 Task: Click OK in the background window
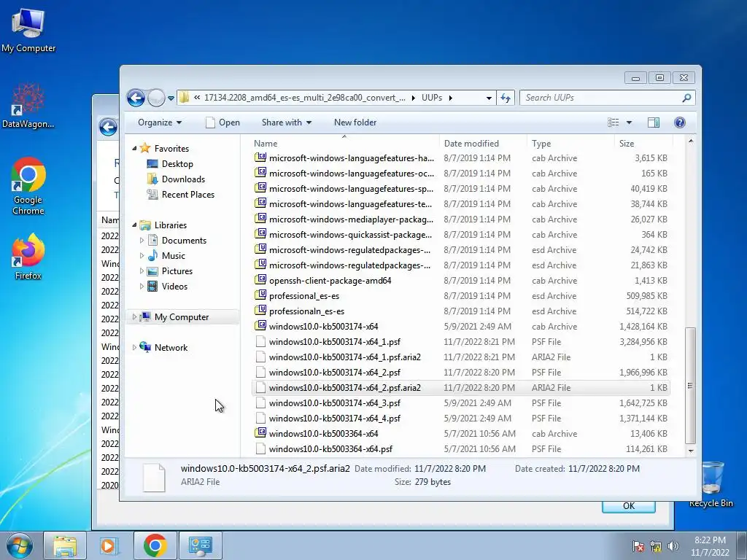pyautogui.click(x=628, y=506)
